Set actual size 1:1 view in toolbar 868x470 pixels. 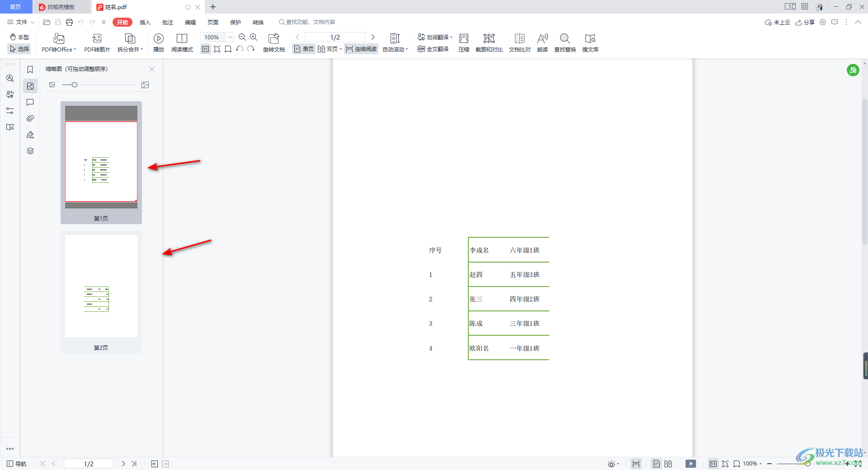[206, 49]
